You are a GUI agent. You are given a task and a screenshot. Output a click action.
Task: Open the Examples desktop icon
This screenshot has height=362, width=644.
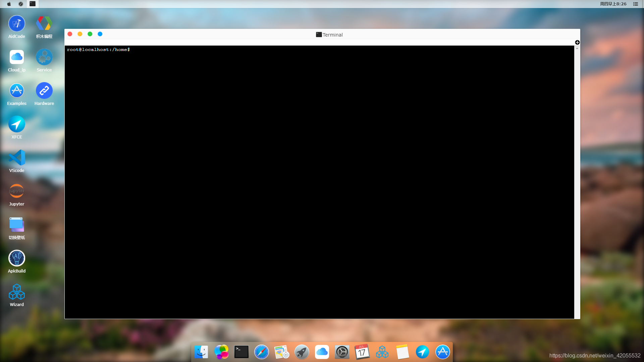(x=16, y=91)
